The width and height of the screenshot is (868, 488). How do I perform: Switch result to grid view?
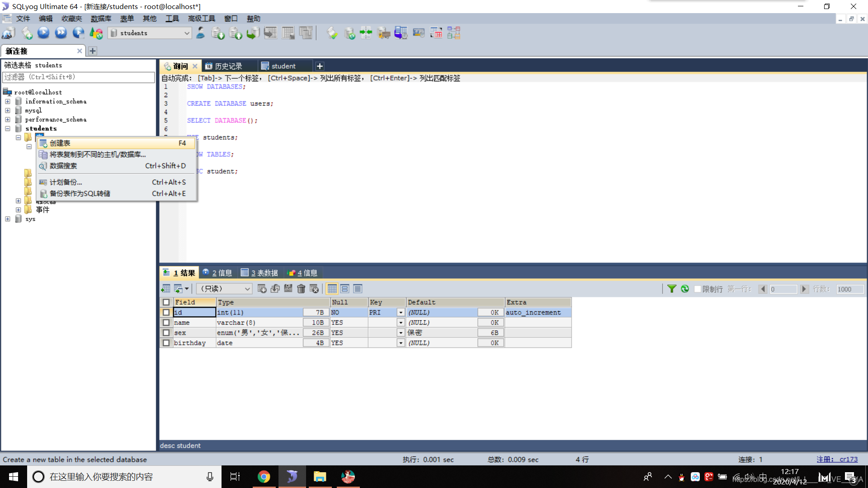(x=332, y=289)
